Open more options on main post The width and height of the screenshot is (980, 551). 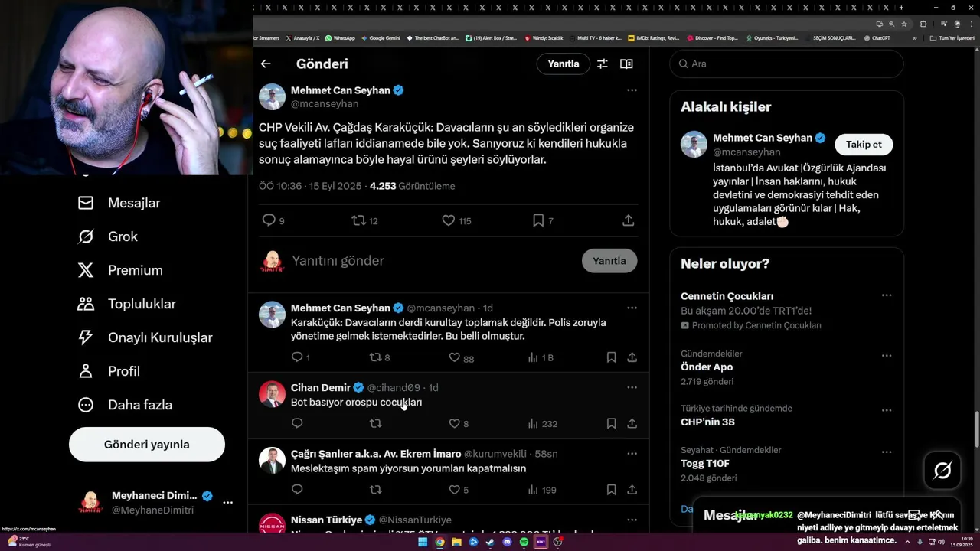[632, 90]
